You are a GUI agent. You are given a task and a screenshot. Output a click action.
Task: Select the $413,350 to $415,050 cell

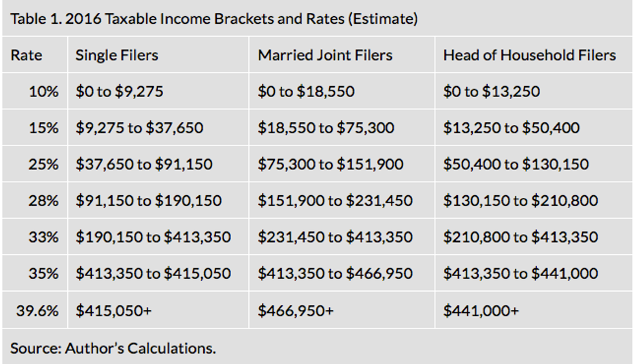(153, 273)
